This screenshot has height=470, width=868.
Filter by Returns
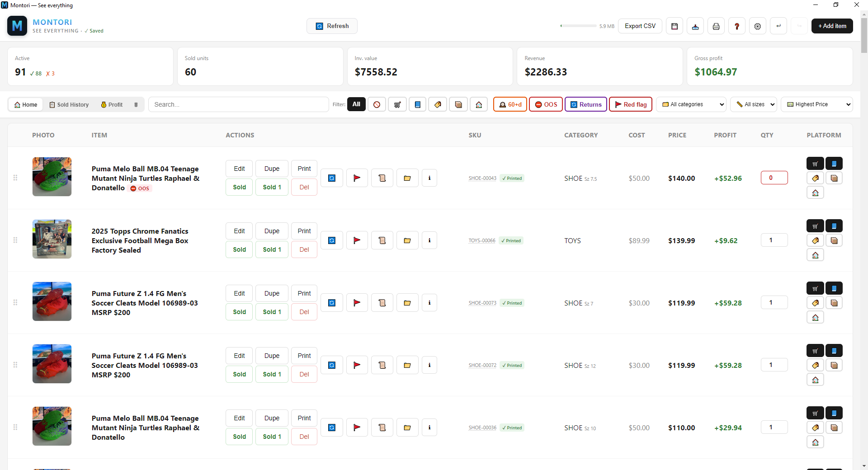point(586,104)
